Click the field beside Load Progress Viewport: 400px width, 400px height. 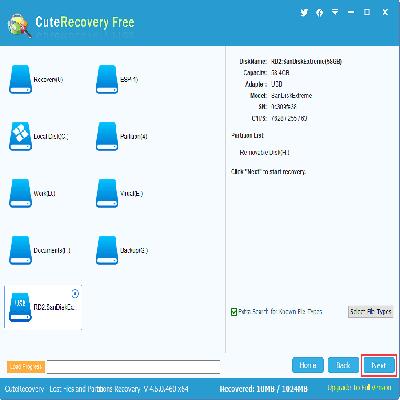pos(133,367)
